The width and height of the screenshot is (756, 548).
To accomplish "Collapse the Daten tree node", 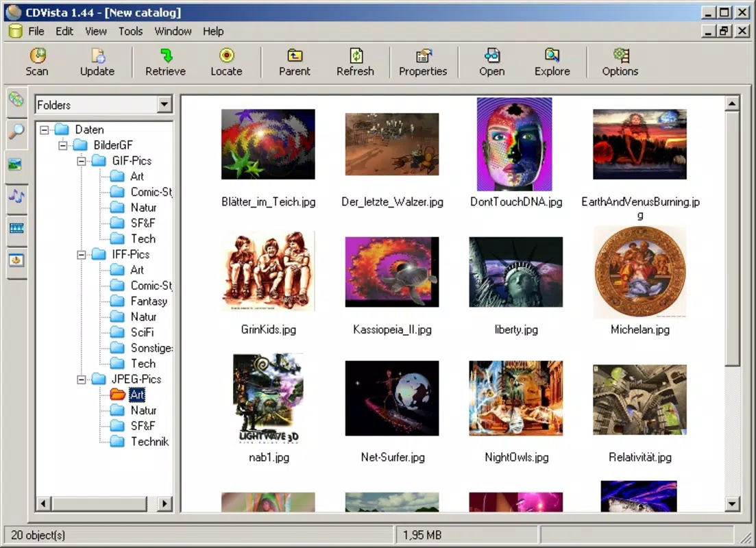I will click(45, 129).
